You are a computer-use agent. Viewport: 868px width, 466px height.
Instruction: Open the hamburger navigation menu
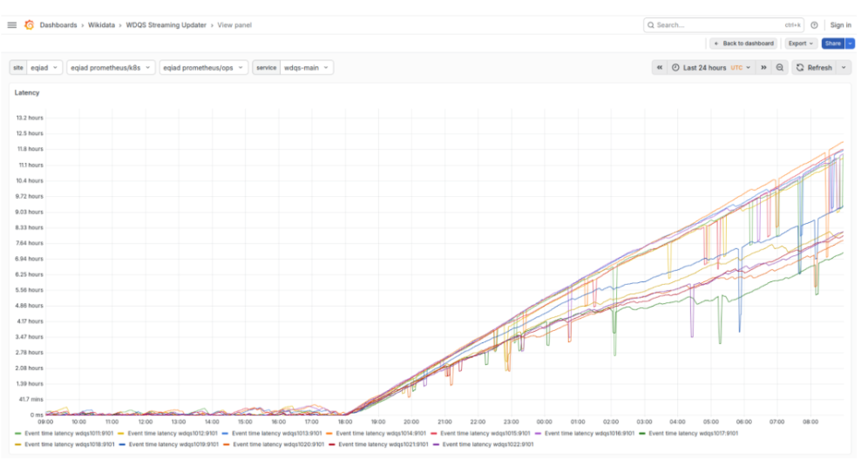click(x=11, y=25)
